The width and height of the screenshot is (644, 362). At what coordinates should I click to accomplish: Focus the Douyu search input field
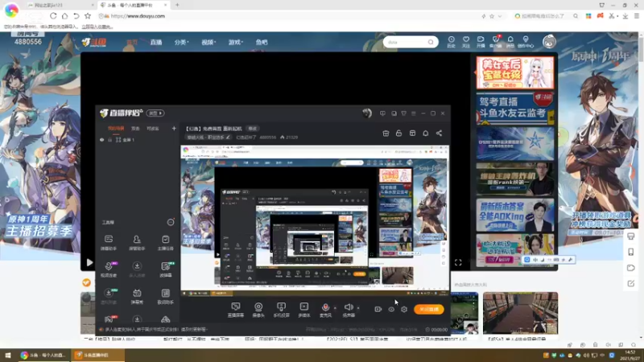(407, 42)
